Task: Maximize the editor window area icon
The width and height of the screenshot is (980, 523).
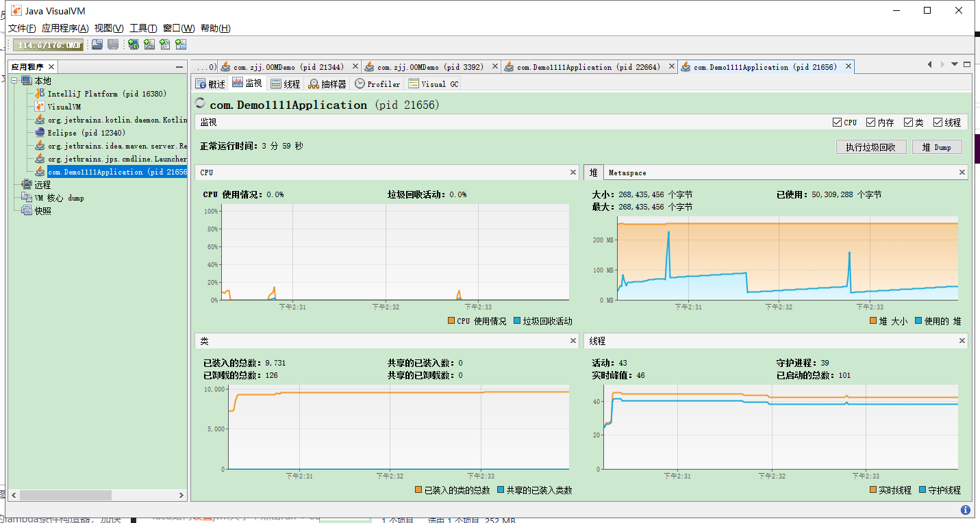Action: [967, 64]
